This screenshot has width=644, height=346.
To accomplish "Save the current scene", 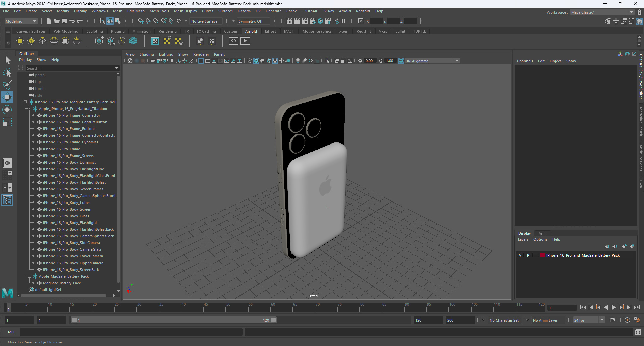I will click(x=64, y=21).
